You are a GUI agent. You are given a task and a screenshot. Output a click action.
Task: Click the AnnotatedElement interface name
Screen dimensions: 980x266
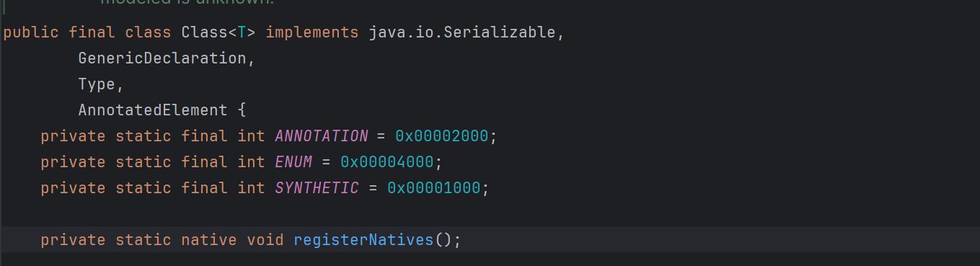[153, 110]
